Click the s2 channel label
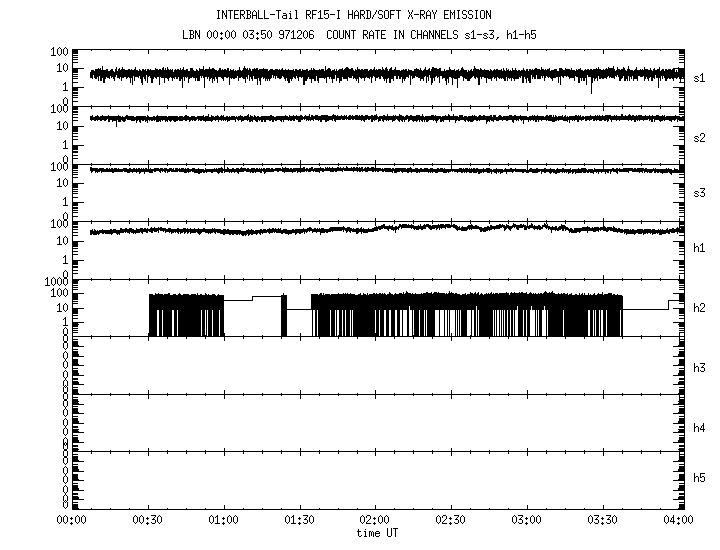 point(700,137)
